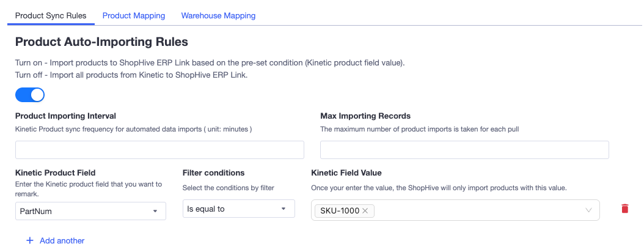Click the caret arrow of Is equal to
The width and height of the screenshot is (644, 252).
[x=284, y=209]
